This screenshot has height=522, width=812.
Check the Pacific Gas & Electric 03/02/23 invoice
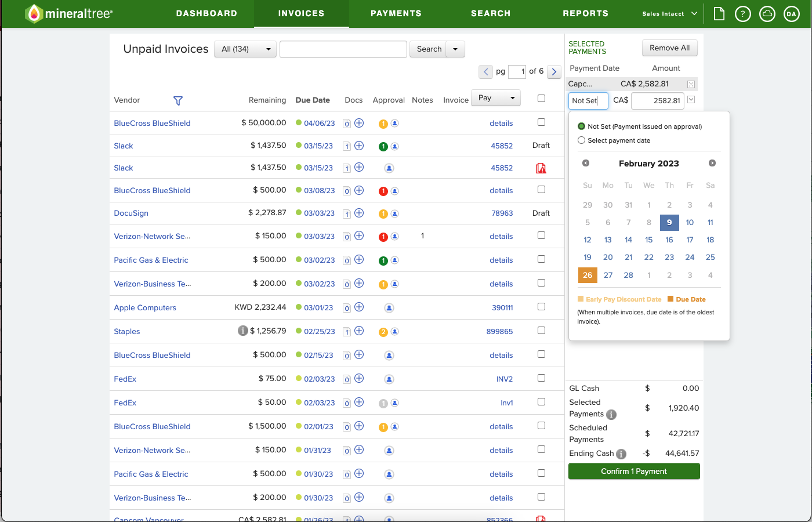click(541, 259)
